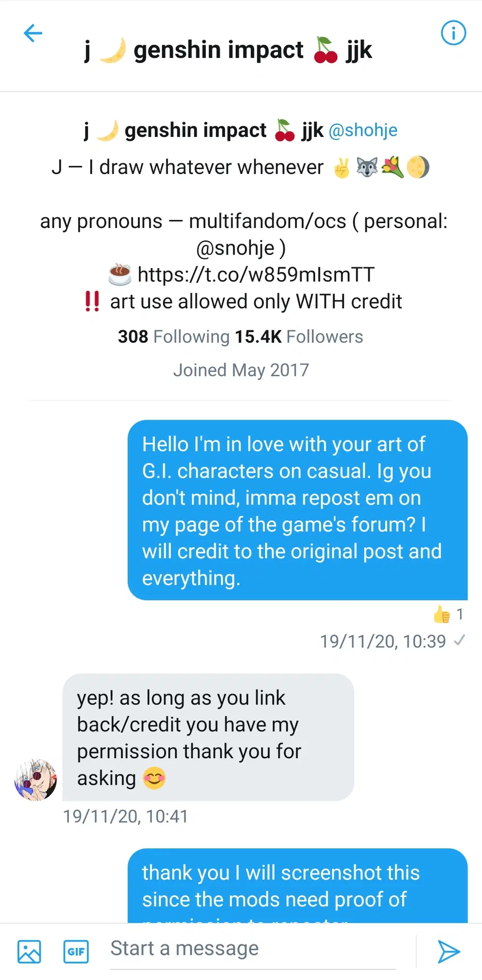Image resolution: width=482 pixels, height=980 pixels.
Task: Open the GIF picker
Action: click(76, 951)
